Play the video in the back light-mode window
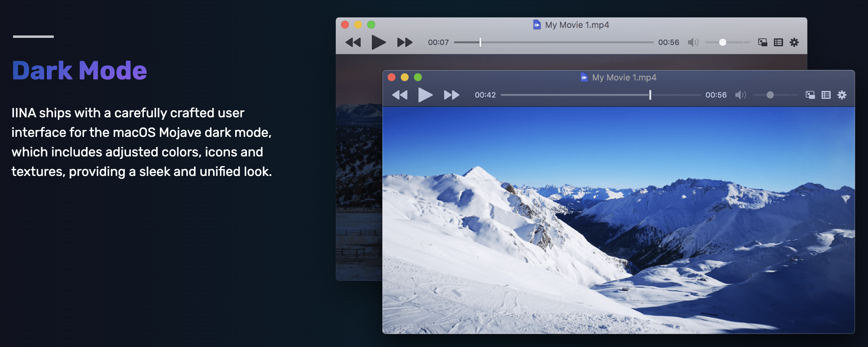Screen dimensions: 868x347 pyautogui.click(x=379, y=42)
